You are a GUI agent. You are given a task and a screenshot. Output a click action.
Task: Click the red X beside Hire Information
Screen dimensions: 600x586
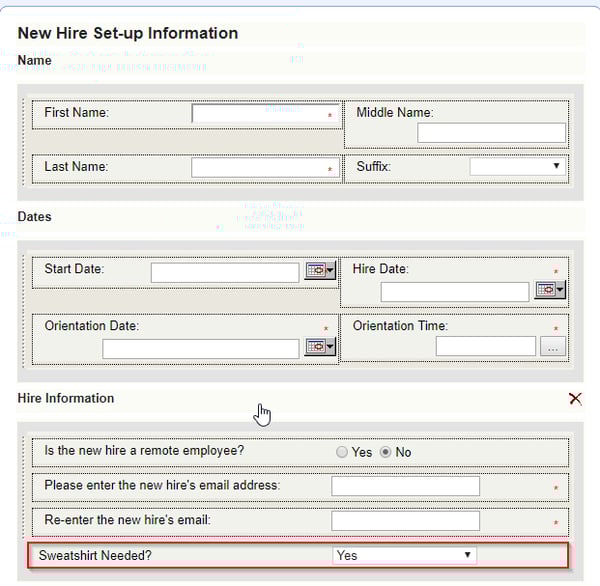[575, 398]
